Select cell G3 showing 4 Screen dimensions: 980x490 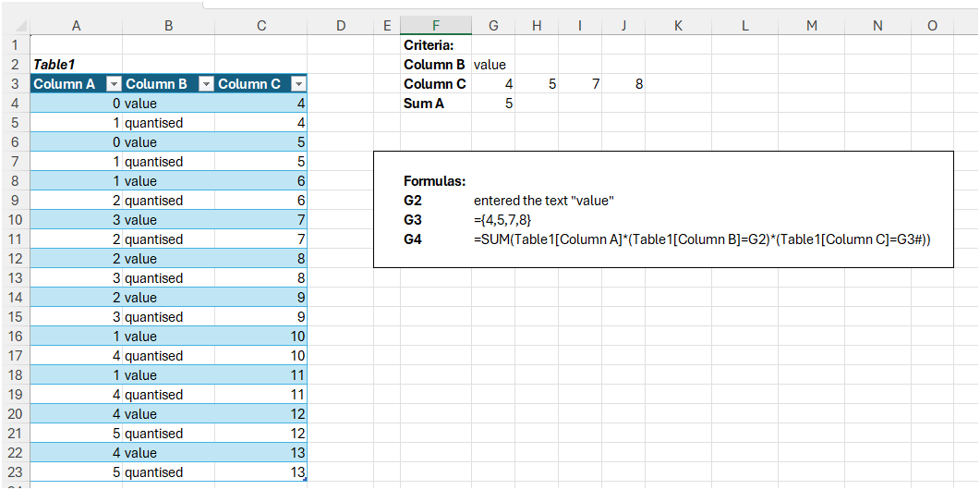tap(494, 84)
